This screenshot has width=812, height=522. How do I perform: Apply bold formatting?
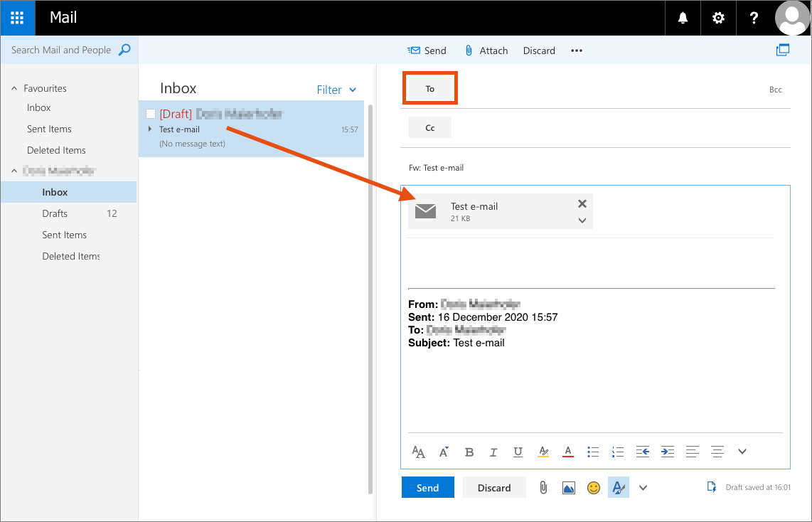(x=469, y=452)
